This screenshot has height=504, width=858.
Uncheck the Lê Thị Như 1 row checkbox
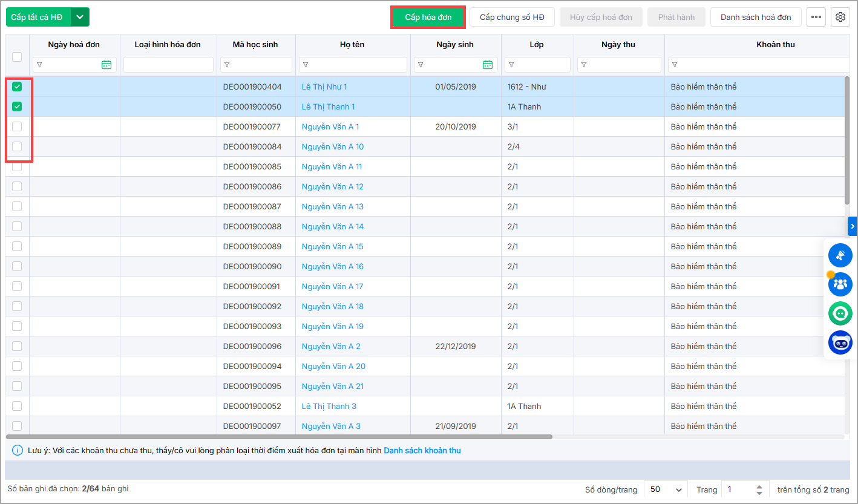pos(17,87)
